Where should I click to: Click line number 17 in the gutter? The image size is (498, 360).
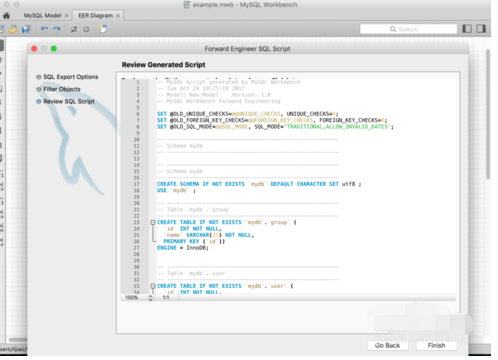click(x=136, y=184)
